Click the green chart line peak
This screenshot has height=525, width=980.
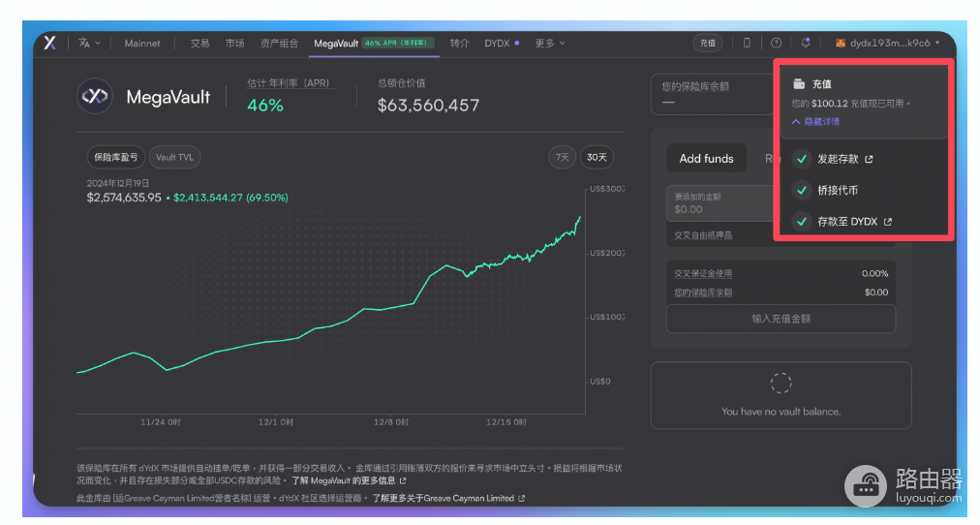pos(579,218)
